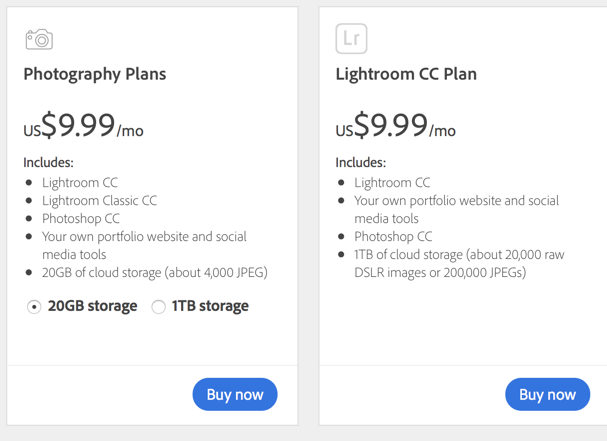
Task: Select the 1TB storage radio button
Action: pos(158,307)
